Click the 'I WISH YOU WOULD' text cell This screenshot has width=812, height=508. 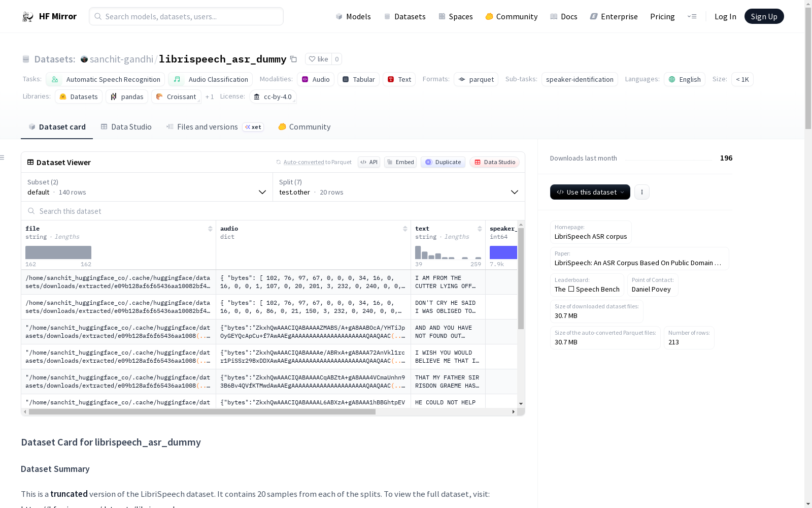[448, 357]
